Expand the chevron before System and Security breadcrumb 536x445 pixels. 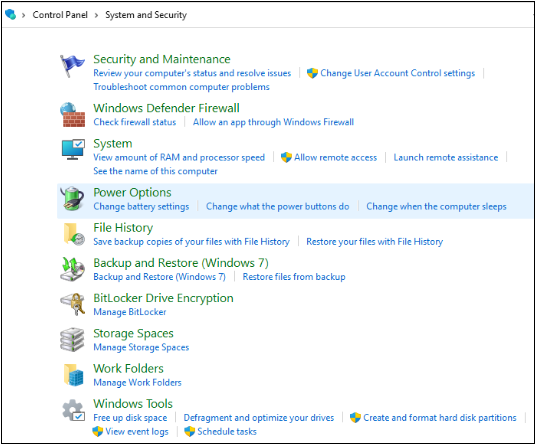pyautogui.click(x=96, y=15)
